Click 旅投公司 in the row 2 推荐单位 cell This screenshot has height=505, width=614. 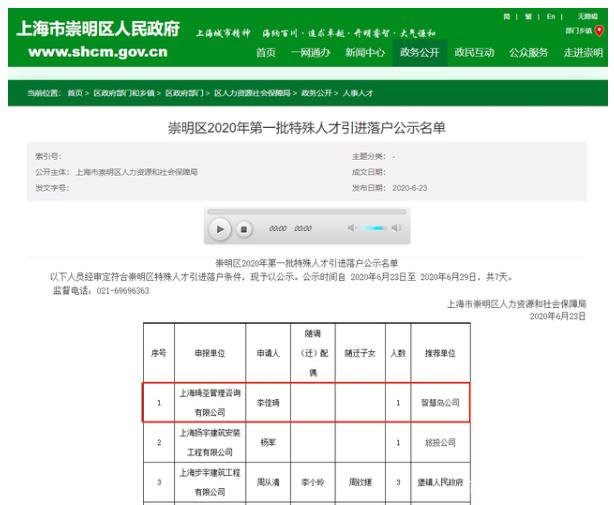click(x=440, y=442)
